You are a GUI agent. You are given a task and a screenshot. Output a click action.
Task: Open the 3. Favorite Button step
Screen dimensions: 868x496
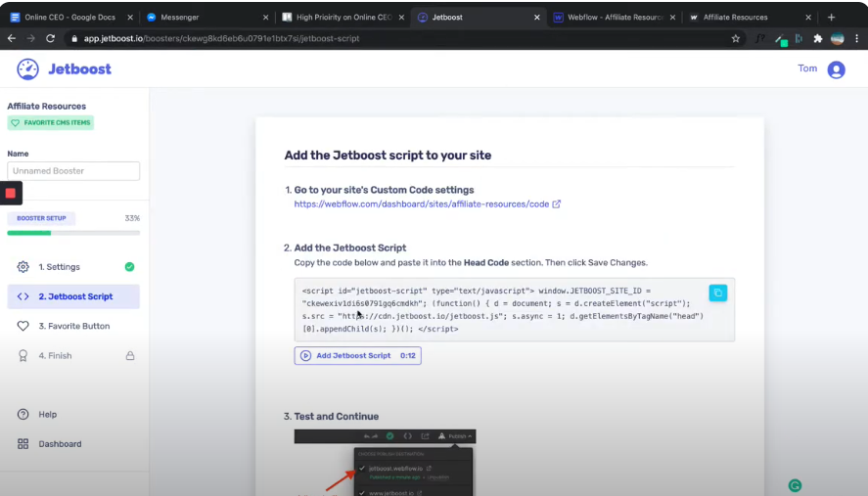[x=73, y=326]
